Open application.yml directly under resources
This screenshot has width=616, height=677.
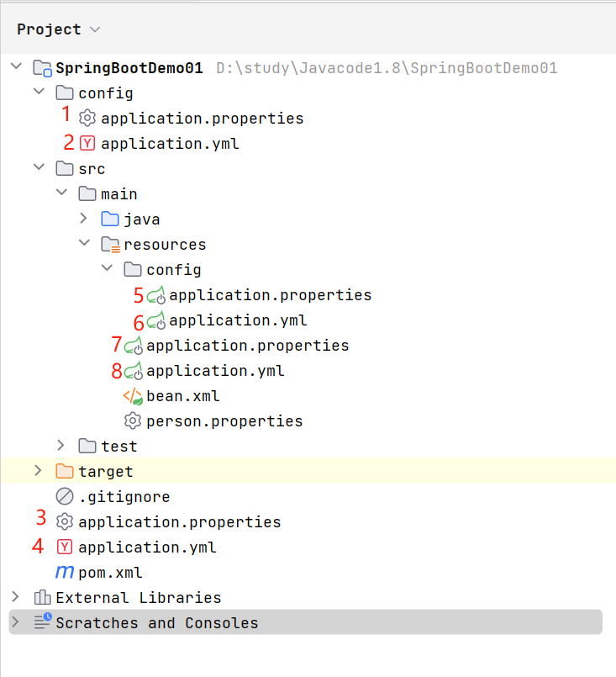(215, 371)
